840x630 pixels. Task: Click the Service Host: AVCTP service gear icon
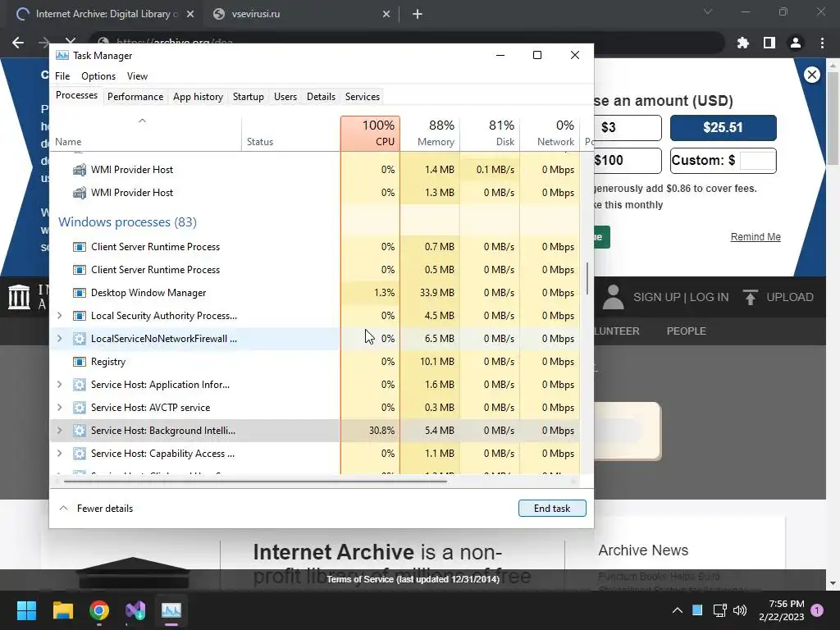coord(80,408)
